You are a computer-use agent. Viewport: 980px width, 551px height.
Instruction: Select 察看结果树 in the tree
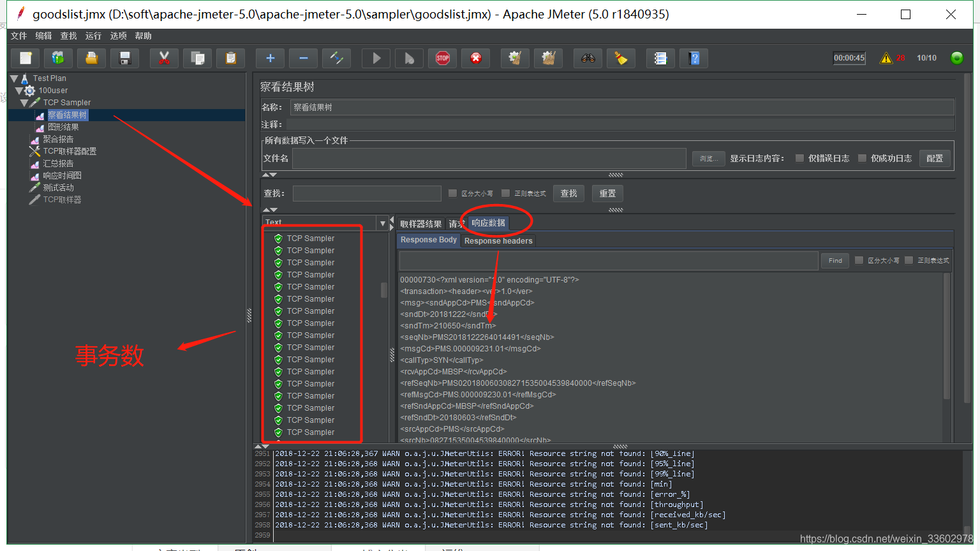click(x=67, y=115)
